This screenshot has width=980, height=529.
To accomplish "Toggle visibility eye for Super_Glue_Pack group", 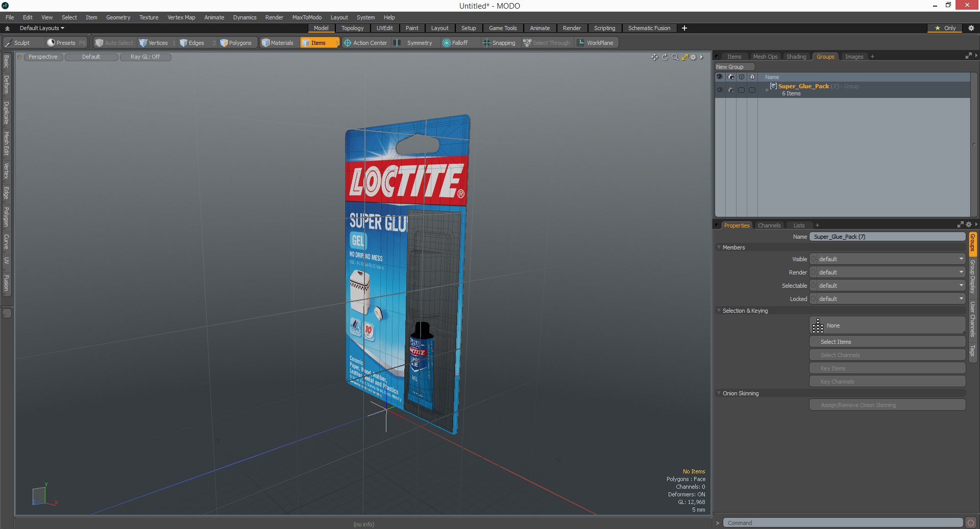I will coord(720,90).
